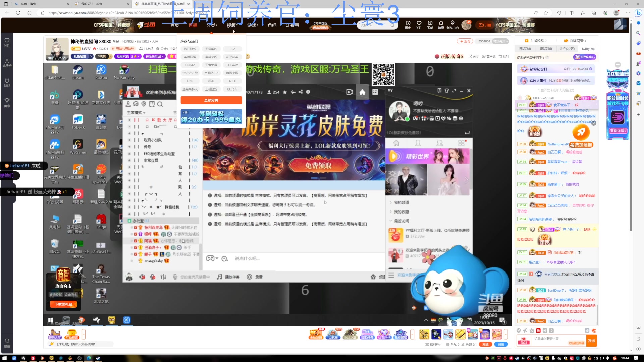Click the user avatar with 45 badge
The height and width of the screenshot is (362, 644).
tap(466, 25)
